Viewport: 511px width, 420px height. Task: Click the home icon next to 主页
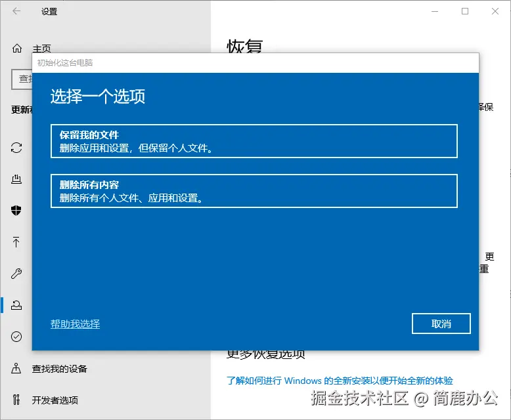(17, 48)
